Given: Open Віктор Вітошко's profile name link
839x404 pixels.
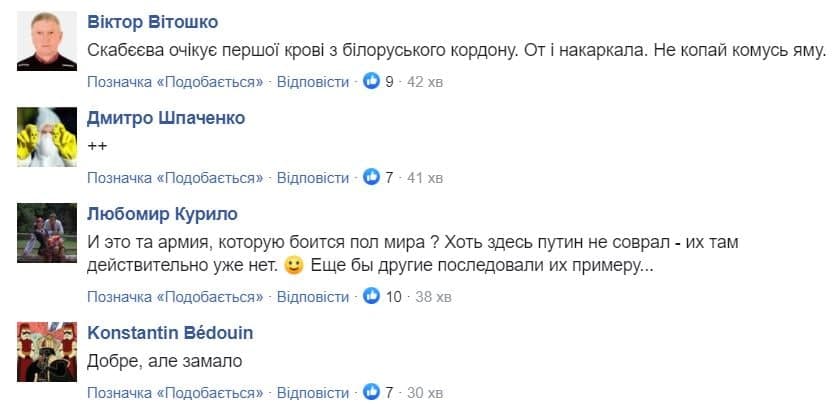Looking at the screenshot, I should point(152,23).
